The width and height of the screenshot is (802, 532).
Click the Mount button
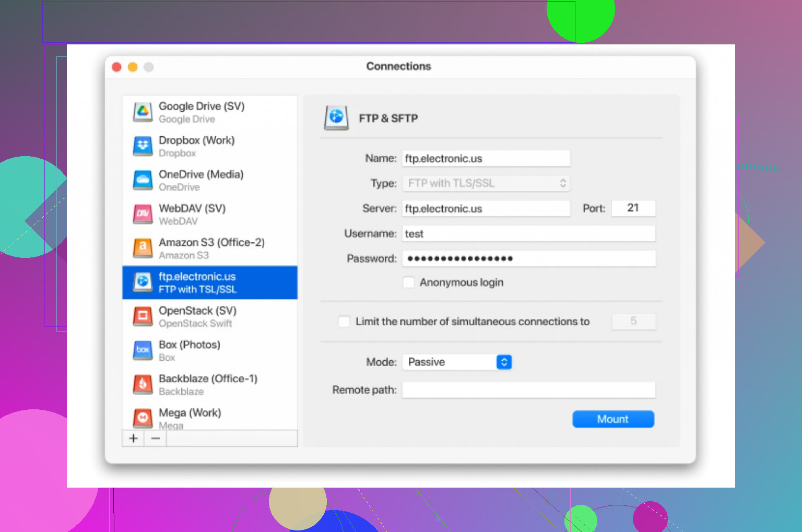[x=613, y=419]
